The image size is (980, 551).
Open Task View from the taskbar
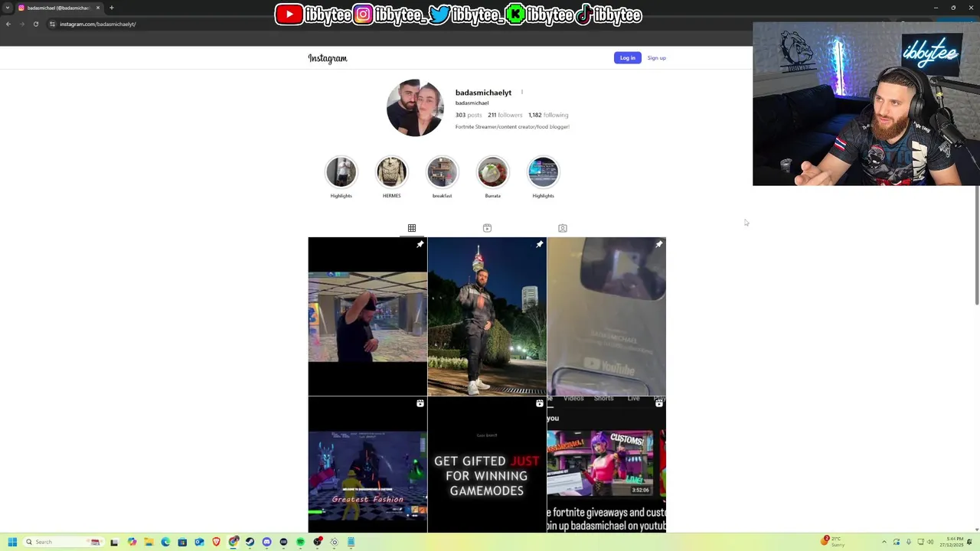click(x=114, y=542)
